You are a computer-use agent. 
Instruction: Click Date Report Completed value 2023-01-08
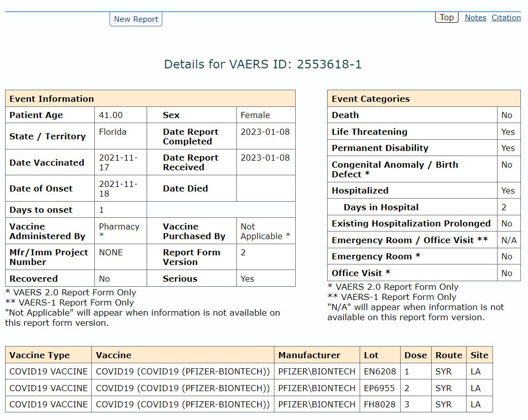click(x=265, y=132)
